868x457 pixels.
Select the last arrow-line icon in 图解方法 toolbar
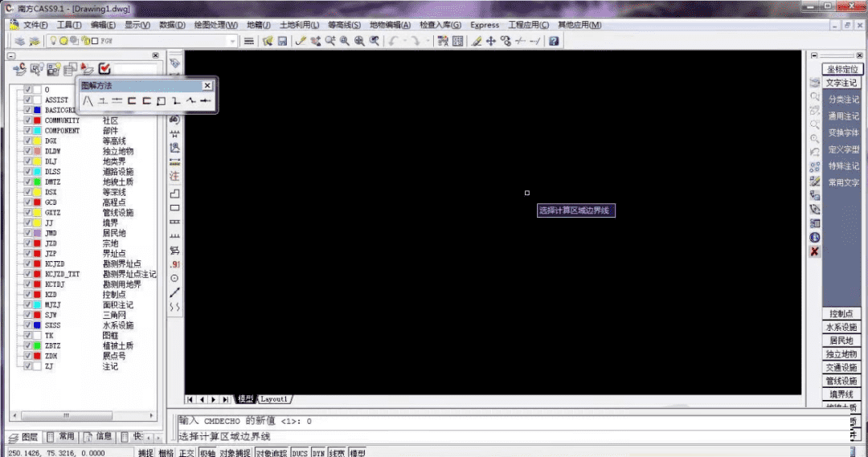[x=206, y=100]
